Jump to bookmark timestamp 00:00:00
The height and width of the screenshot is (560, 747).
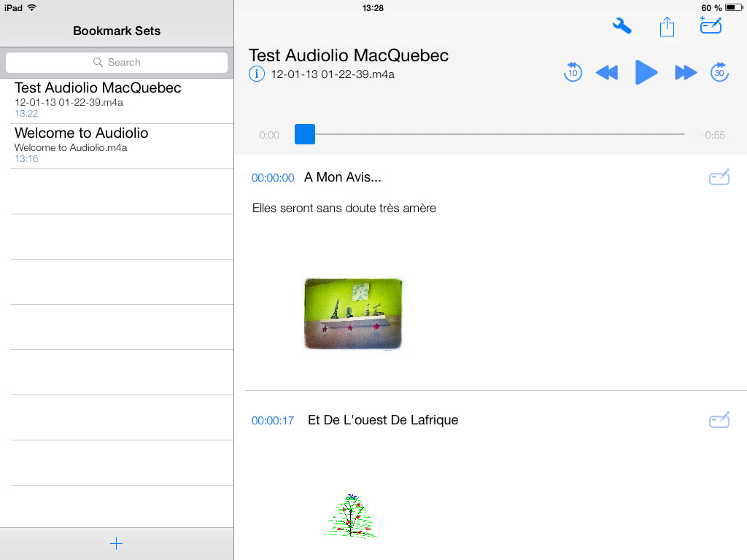click(273, 178)
